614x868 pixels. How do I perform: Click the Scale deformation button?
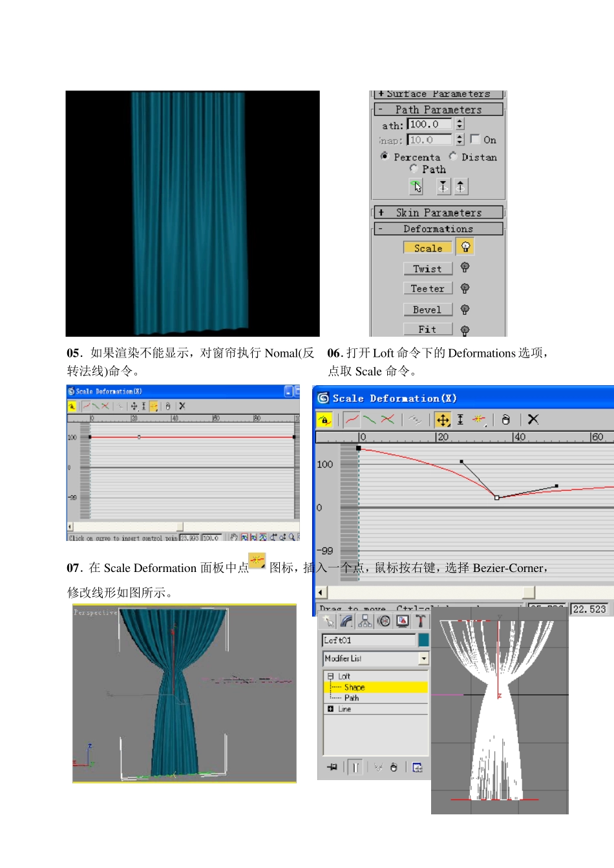pos(428,248)
